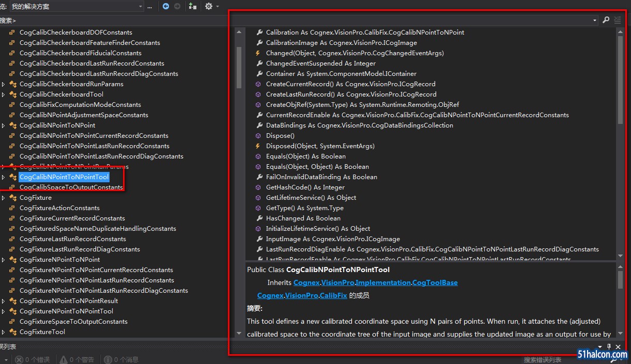Click class icon beside CogCalibNPointToNPointTool in tree

pyautogui.click(x=12, y=177)
